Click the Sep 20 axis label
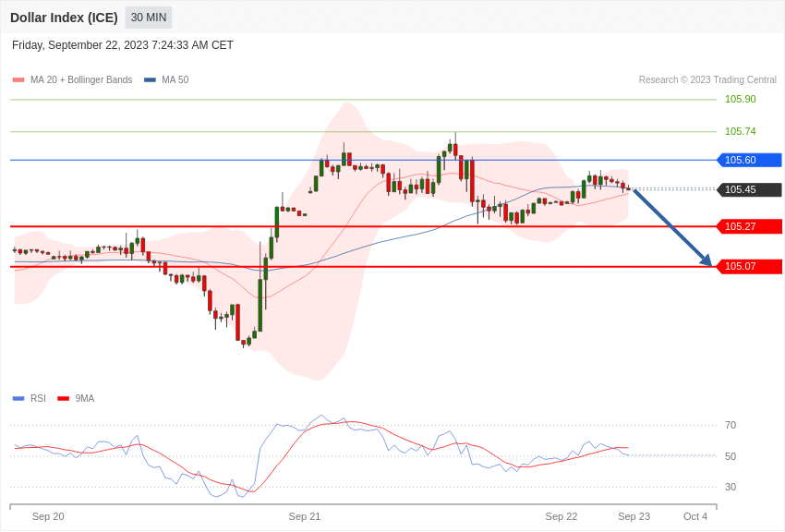Screen dimensions: 785x532 pyautogui.click(x=48, y=516)
